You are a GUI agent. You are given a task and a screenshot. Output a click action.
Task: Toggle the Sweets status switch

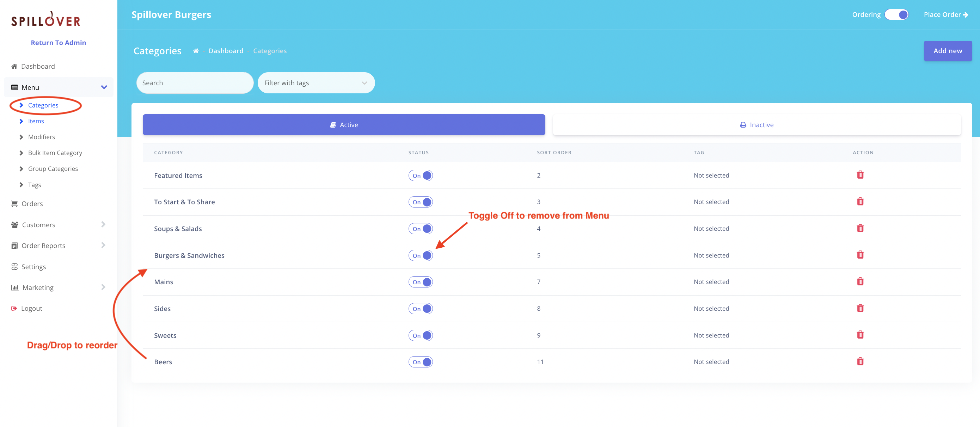coord(421,335)
